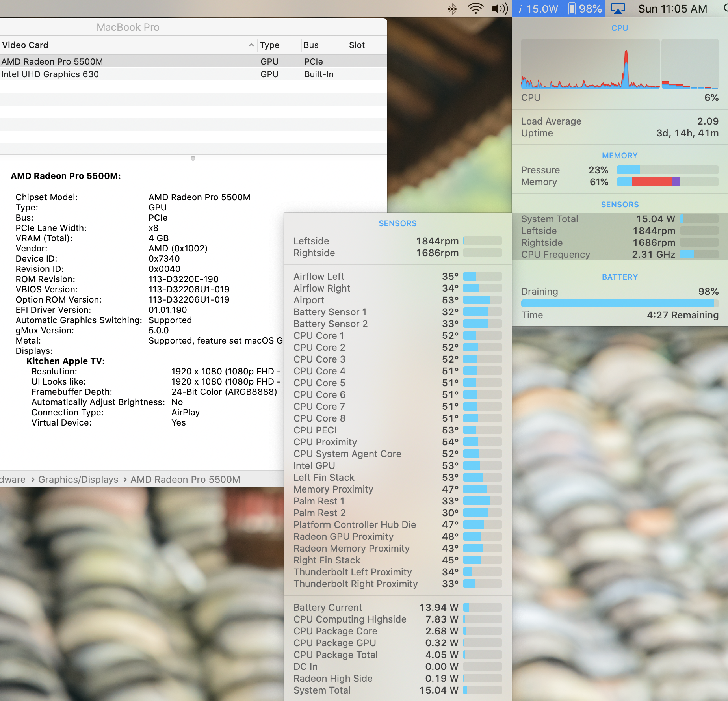Click the Battery Sensor 1 row
Viewport: 728px width, 701px height.
[397, 312]
